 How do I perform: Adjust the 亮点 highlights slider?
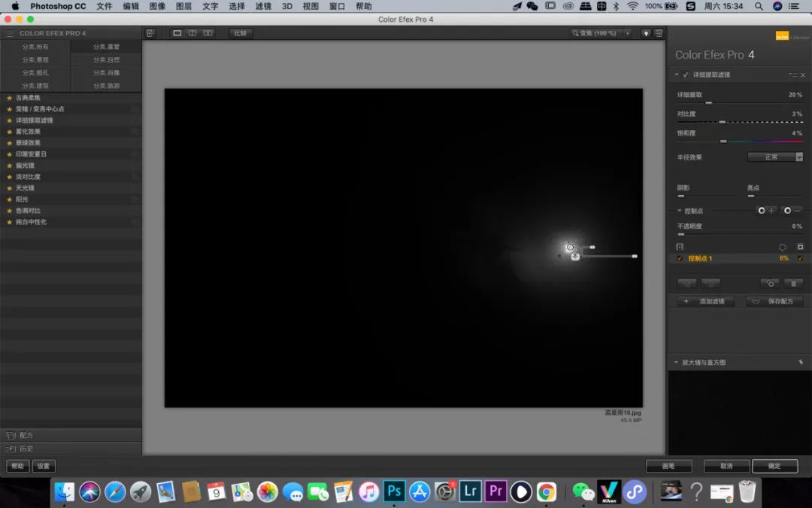(x=751, y=196)
